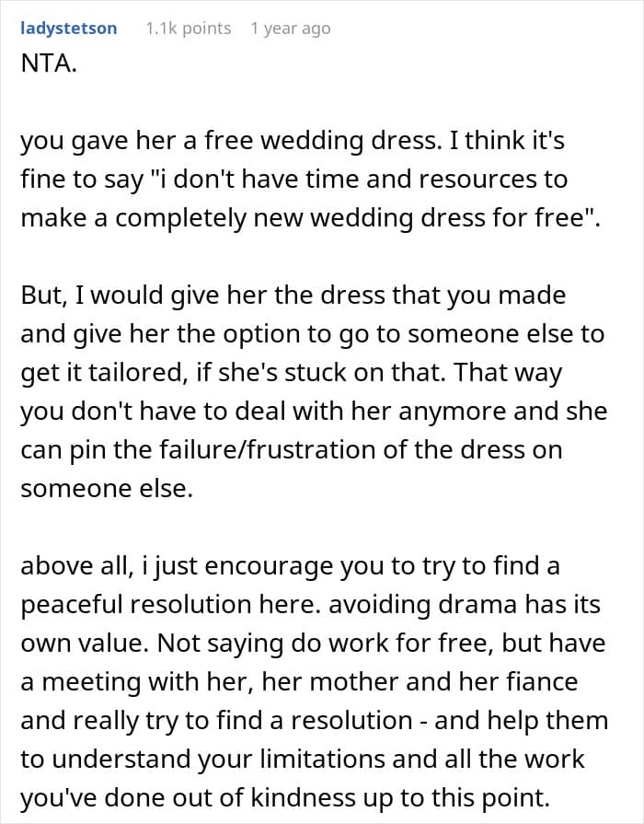
Task: Click the line 'own value. Not saying do work'
Action: (x=313, y=644)
